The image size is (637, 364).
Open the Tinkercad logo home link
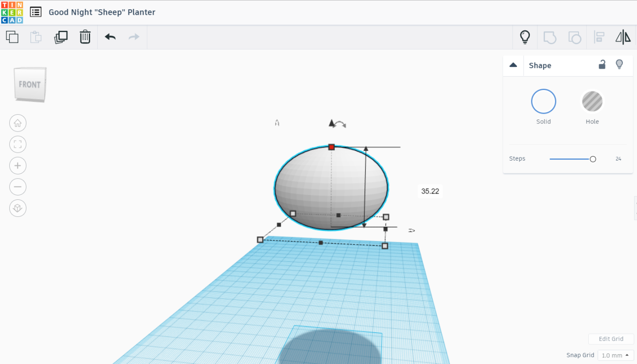pos(12,12)
